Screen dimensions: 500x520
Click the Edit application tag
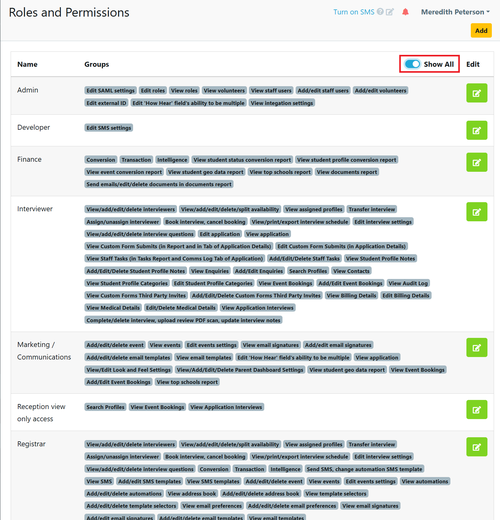220,234
